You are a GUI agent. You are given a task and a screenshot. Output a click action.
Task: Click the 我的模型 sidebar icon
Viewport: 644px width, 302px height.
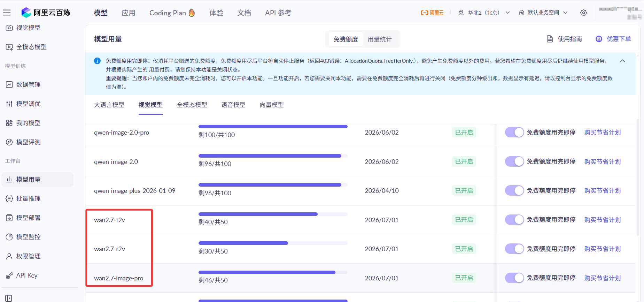tap(9, 123)
